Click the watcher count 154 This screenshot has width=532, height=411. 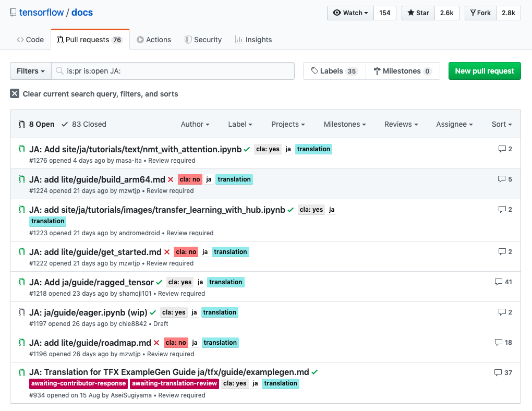tap(385, 13)
